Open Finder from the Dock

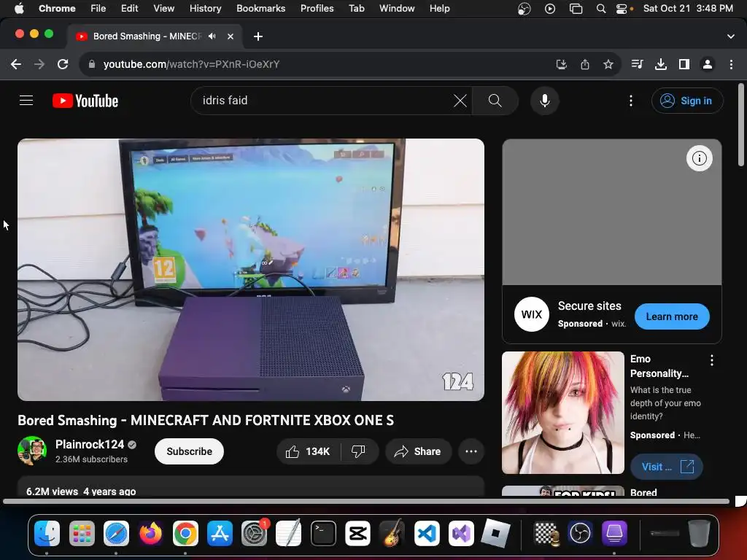(x=47, y=533)
